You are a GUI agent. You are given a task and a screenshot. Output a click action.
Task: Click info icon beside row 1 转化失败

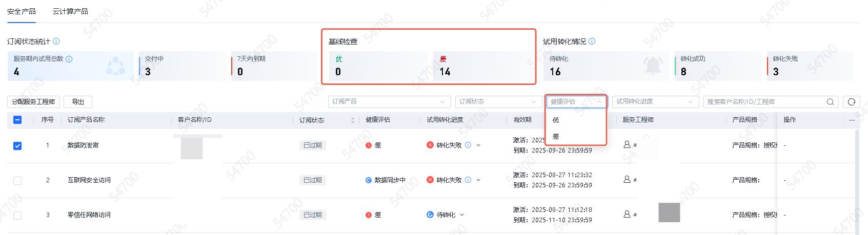tap(468, 145)
